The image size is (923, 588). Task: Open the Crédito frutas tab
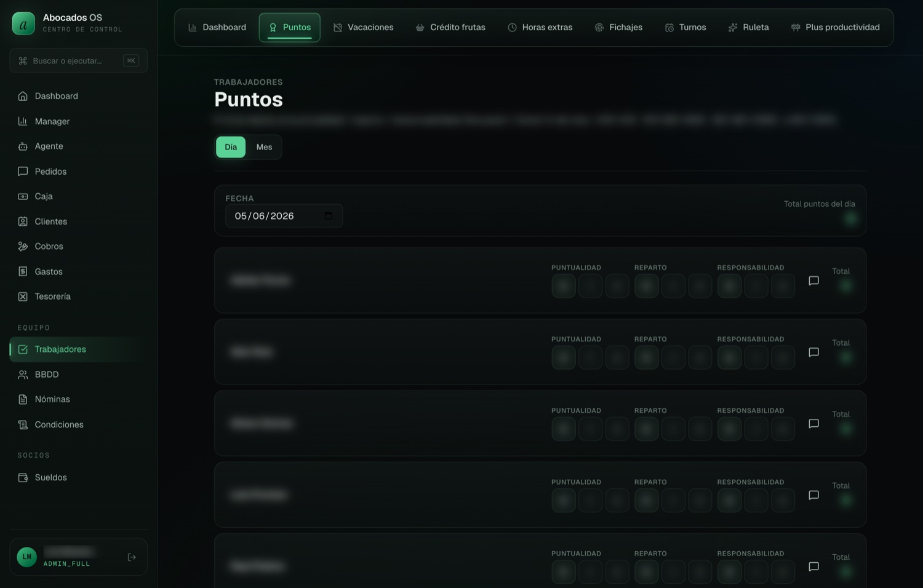click(x=450, y=27)
